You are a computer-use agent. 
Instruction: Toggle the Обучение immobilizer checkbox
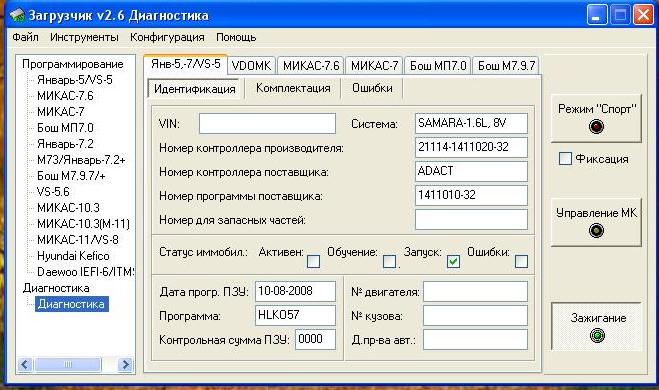389,261
